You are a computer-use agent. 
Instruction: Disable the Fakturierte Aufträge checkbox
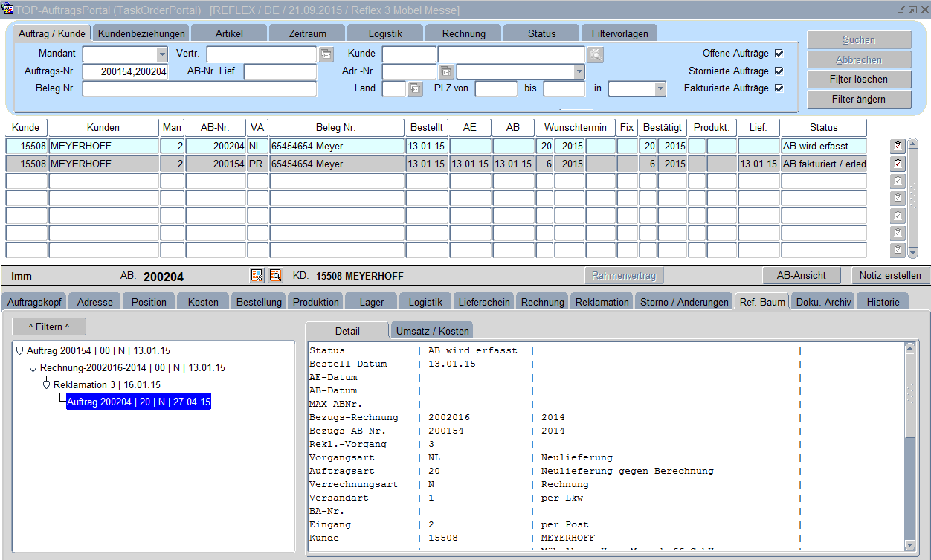pyautogui.click(x=779, y=88)
